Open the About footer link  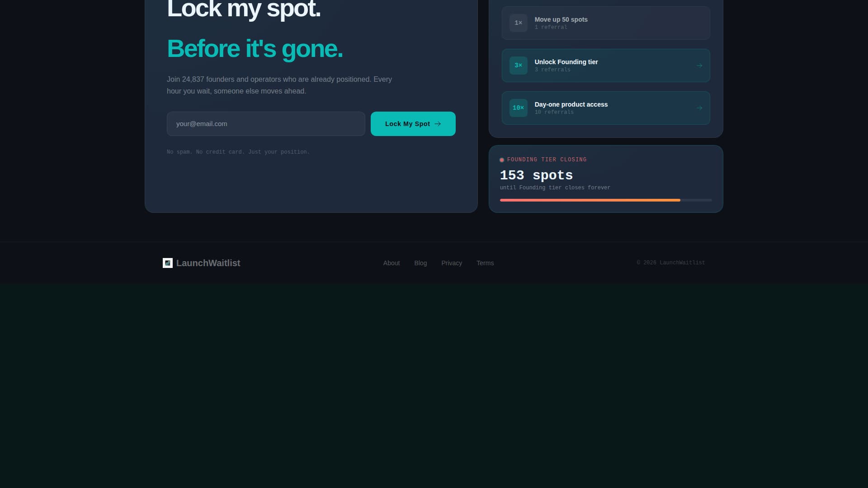pos(392,263)
